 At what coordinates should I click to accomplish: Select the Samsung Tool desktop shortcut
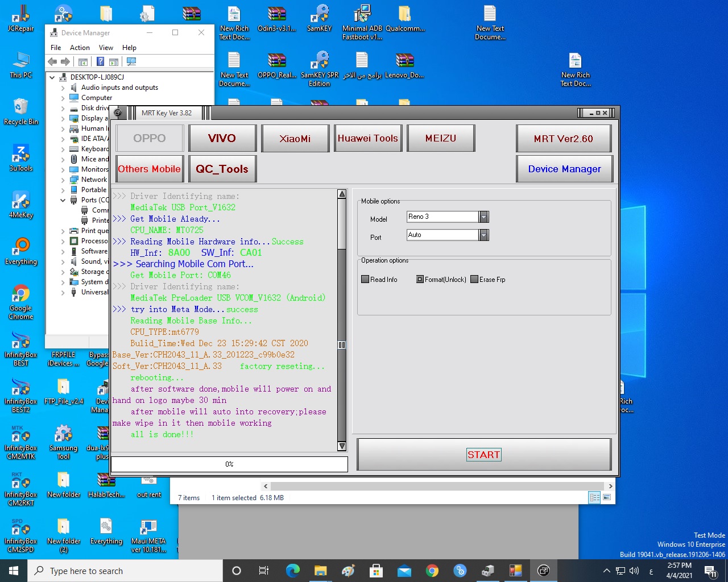64,442
